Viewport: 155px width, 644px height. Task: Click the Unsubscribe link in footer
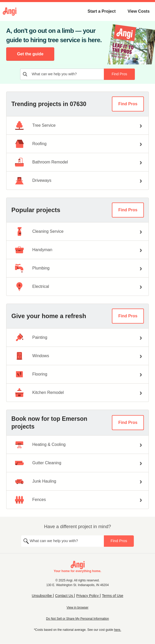tap(42, 596)
